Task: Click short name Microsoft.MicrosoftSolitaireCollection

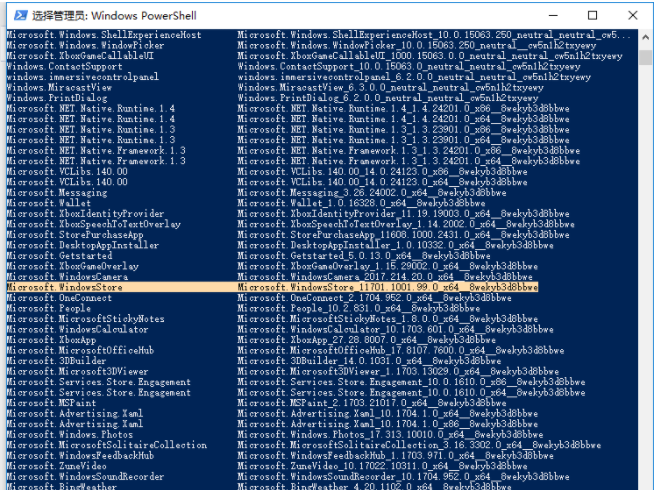Action: (107, 445)
